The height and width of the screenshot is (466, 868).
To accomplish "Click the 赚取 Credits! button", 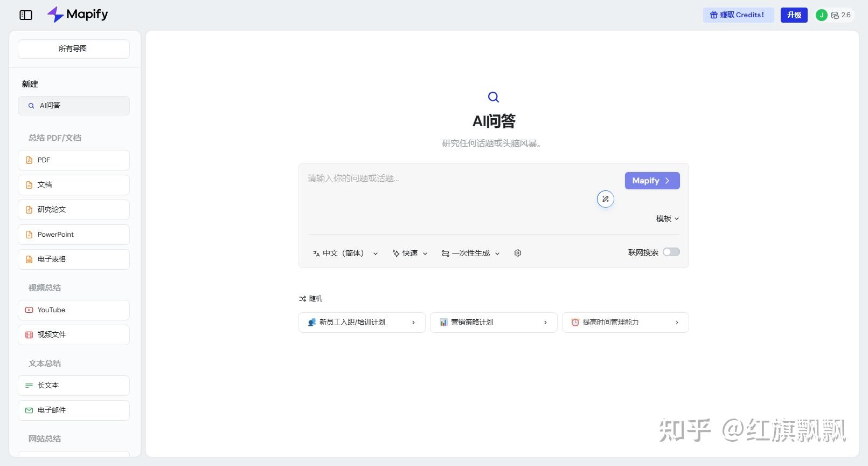I will click(x=738, y=15).
